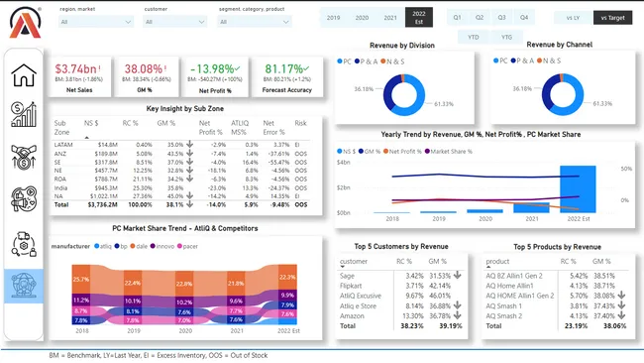
Task: Click the down arrow on Atliq e Store row
Action: coord(457,305)
